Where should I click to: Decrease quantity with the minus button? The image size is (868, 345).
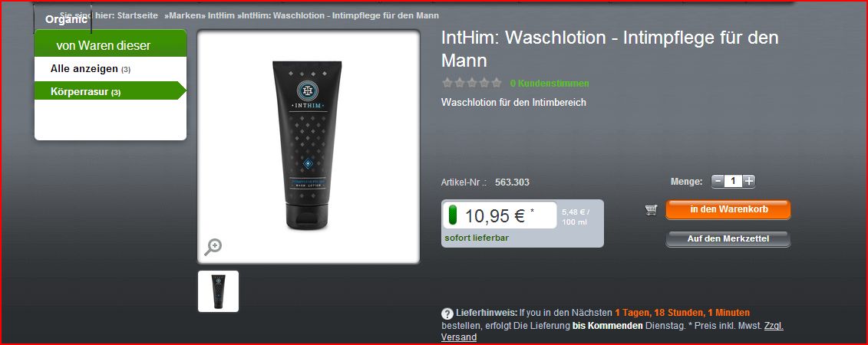pyautogui.click(x=718, y=181)
